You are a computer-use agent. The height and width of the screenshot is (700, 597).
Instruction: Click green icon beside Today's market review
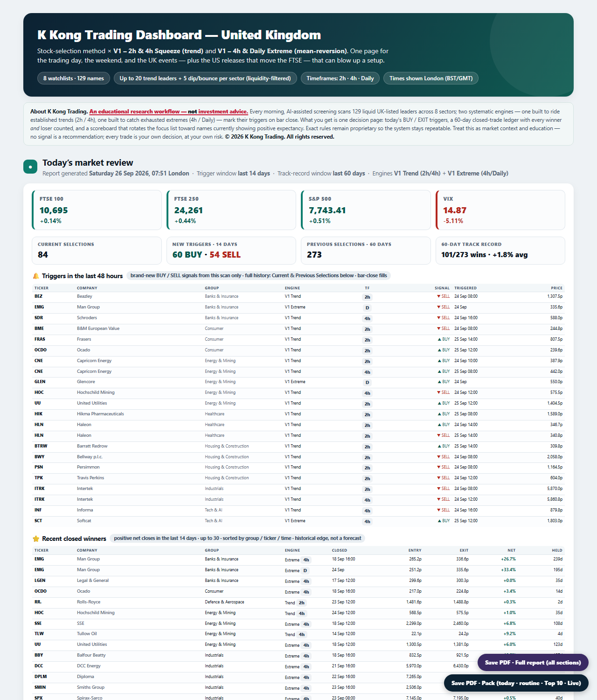click(x=30, y=167)
